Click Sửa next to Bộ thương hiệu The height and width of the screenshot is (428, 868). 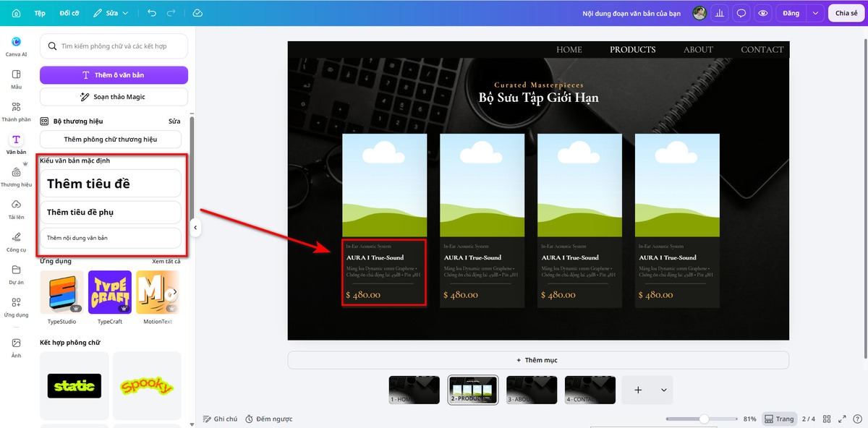tap(174, 121)
